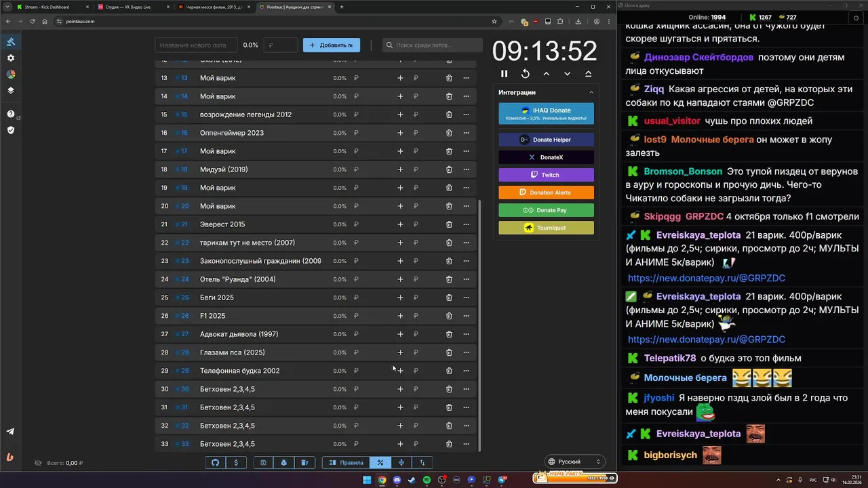Reset the auction timer
The height and width of the screenshot is (488, 868).
(525, 74)
